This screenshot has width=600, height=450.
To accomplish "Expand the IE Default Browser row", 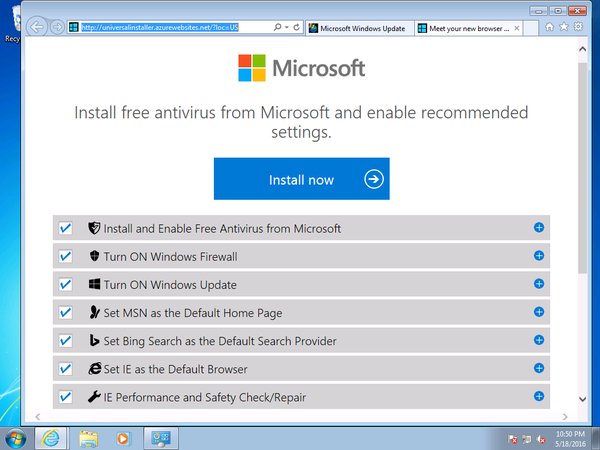I will [x=539, y=368].
